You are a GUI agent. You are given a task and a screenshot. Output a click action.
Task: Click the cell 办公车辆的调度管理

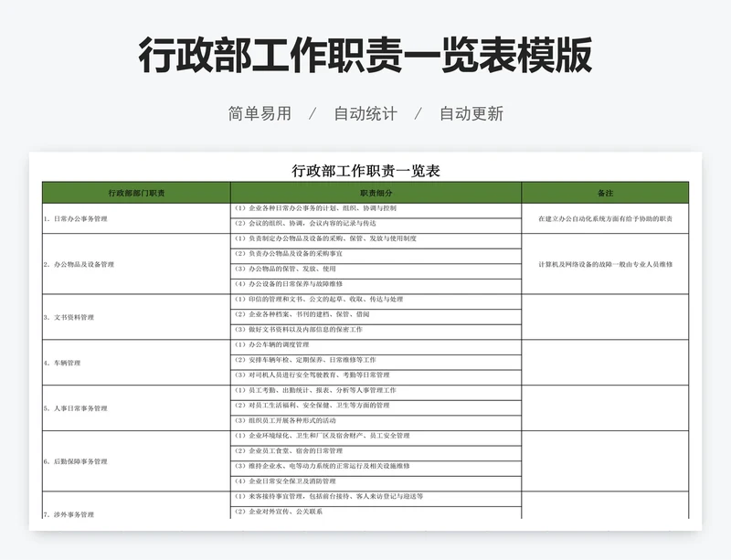coord(376,347)
